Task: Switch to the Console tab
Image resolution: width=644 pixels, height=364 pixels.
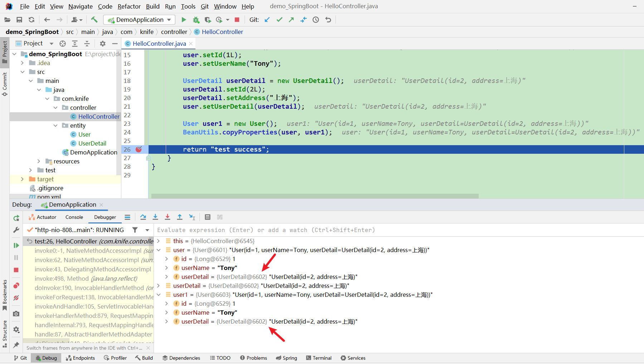Action: point(74,217)
